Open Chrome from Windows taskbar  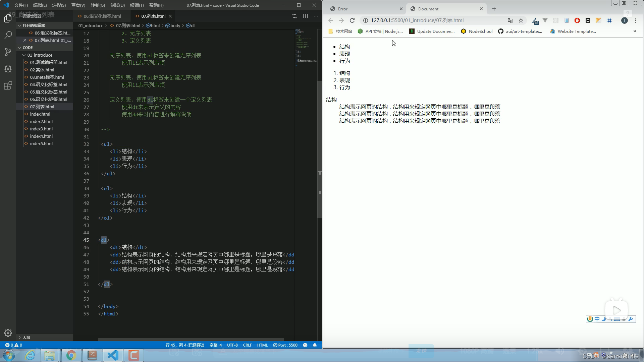coord(71,355)
